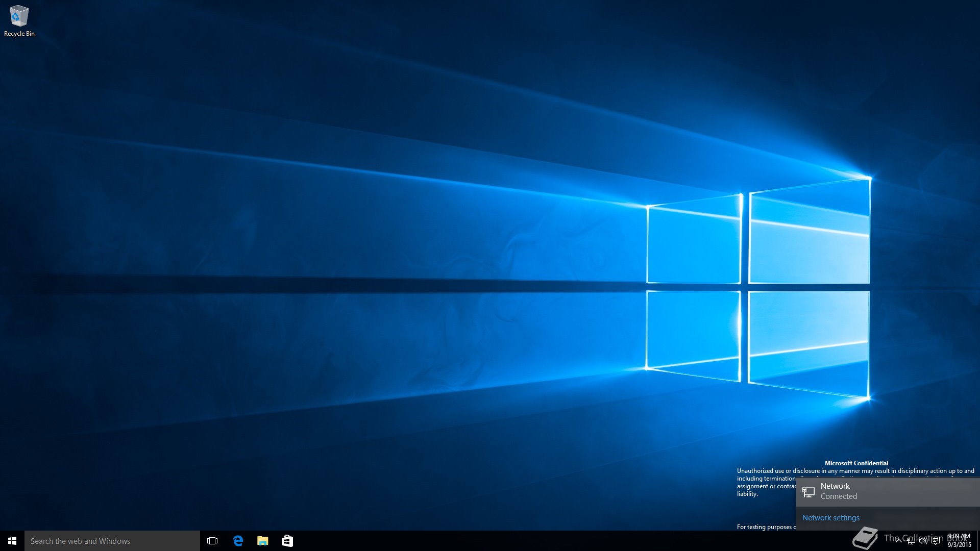Open the clock showing 9/3/2015
The width and height of the screenshot is (980, 551).
(959, 541)
